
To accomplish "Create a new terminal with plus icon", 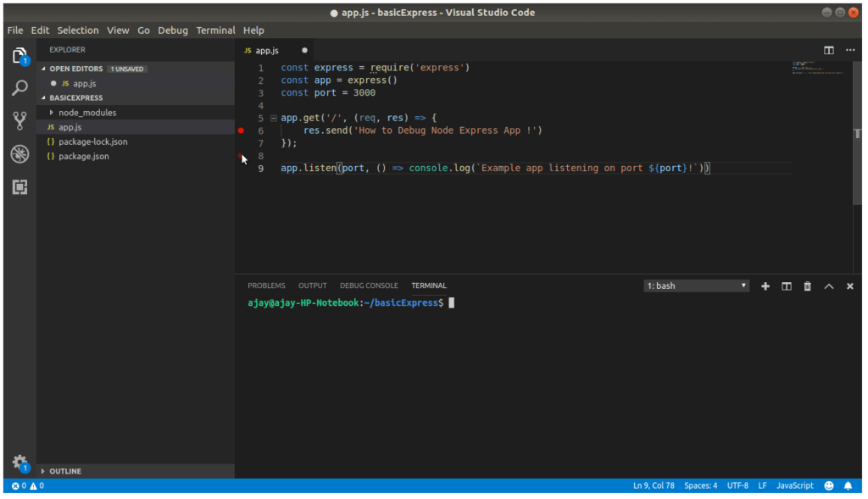I will (765, 286).
